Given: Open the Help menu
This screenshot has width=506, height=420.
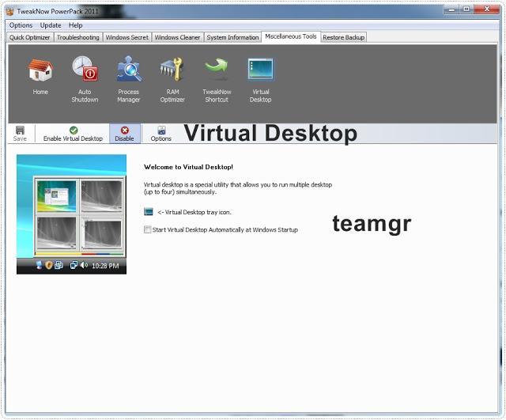Looking at the screenshot, I should tap(76, 25).
